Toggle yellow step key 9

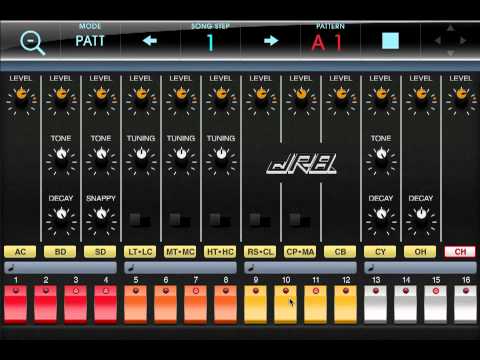pos(255,304)
